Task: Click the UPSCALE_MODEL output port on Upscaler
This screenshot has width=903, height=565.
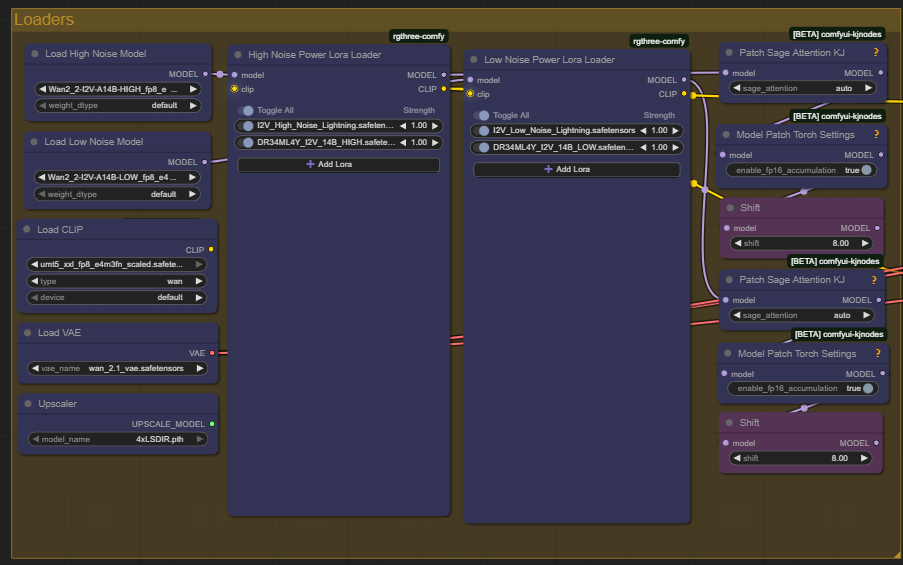Action: pos(211,424)
